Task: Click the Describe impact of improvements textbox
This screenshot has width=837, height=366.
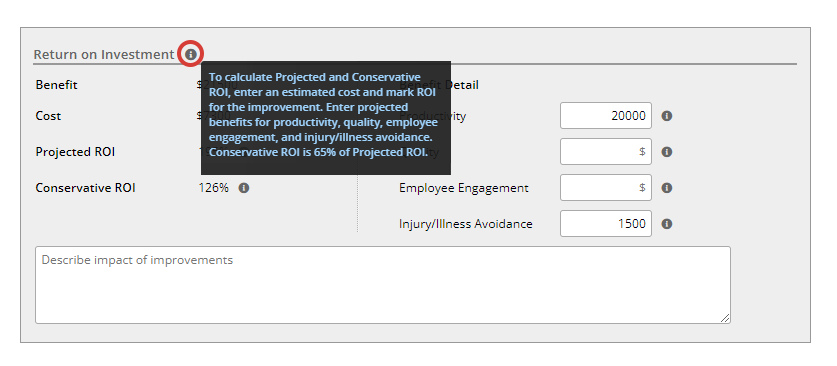Action: [x=383, y=285]
